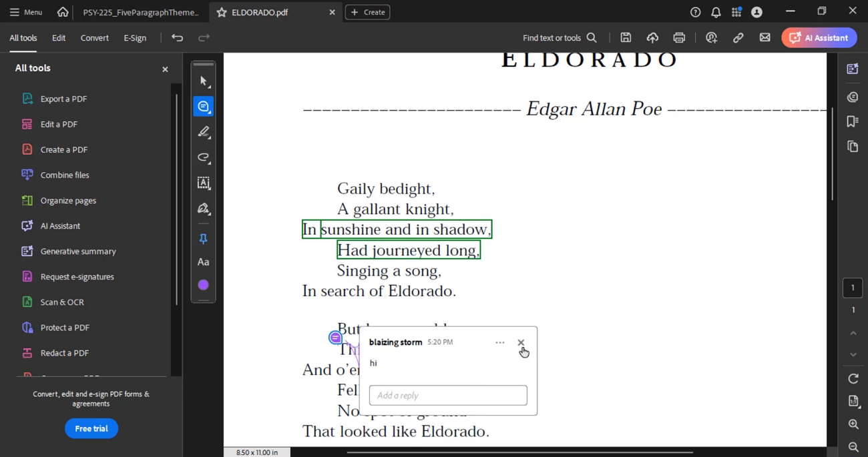Start the Free trial
Image resolution: width=868 pixels, height=457 pixels.
[x=91, y=428]
